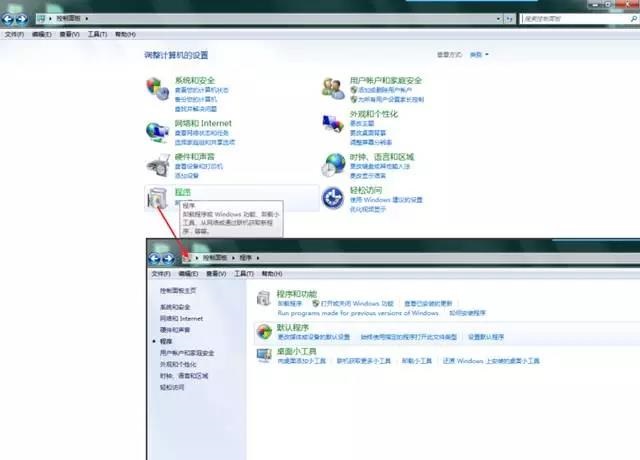
Task: Click 控制面板主页 in the lower window's sidebar
Action: click(x=178, y=291)
